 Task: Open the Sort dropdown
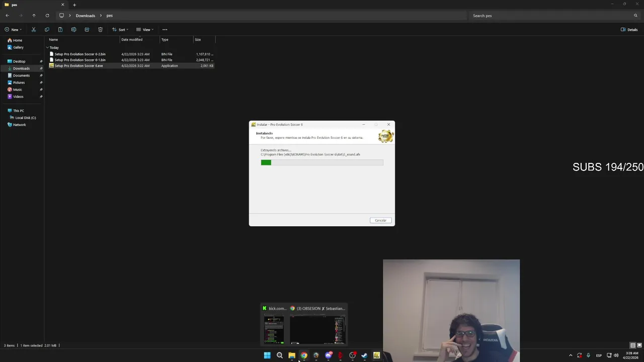point(120,30)
